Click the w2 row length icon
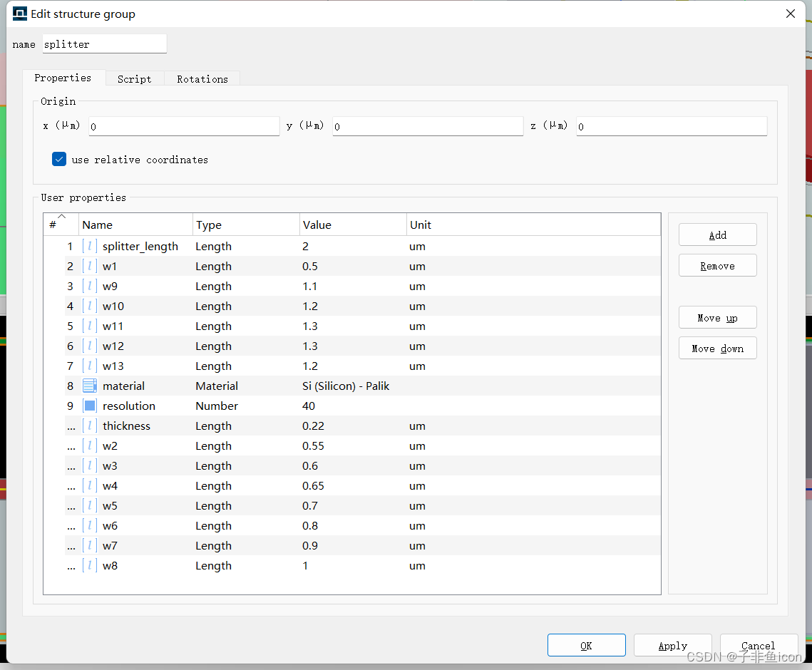 click(x=90, y=445)
